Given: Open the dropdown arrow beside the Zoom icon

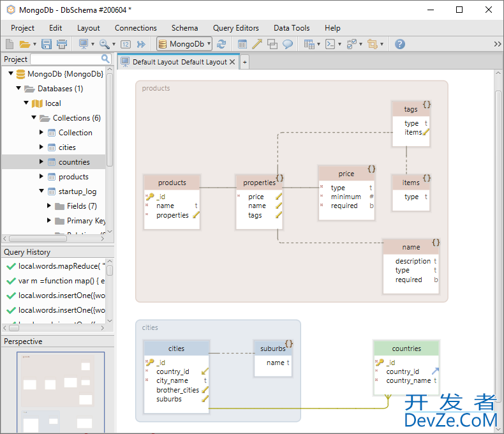Looking at the screenshot, I should pyautogui.click(x=114, y=44).
